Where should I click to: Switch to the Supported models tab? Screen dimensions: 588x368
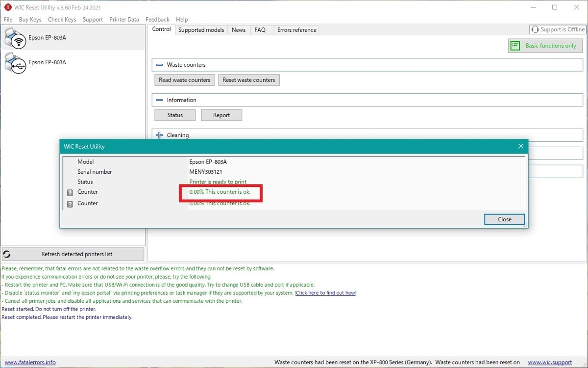pyautogui.click(x=201, y=30)
